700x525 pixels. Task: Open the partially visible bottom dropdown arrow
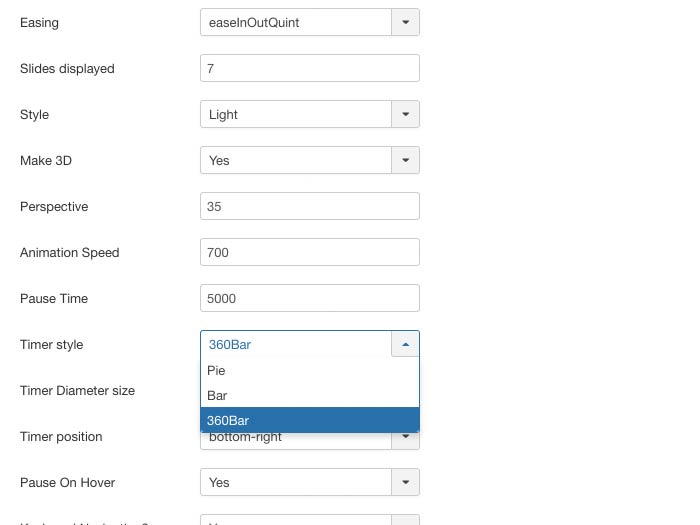tap(405, 520)
